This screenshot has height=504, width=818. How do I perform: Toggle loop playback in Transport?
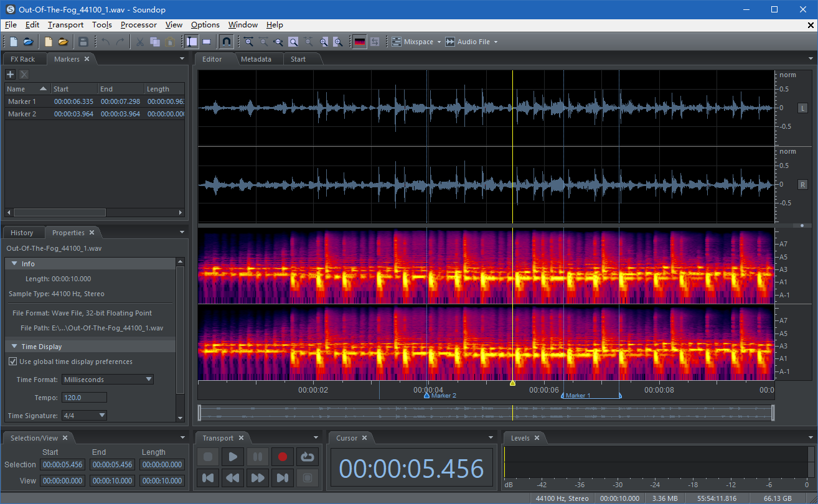click(x=307, y=457)
